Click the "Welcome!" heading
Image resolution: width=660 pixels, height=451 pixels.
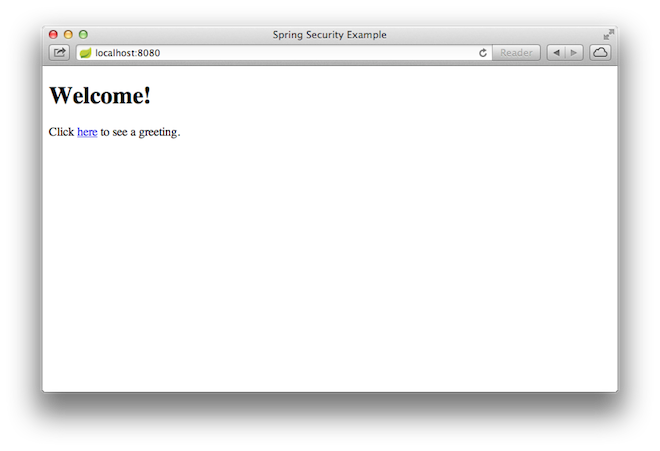coord(100,95)
